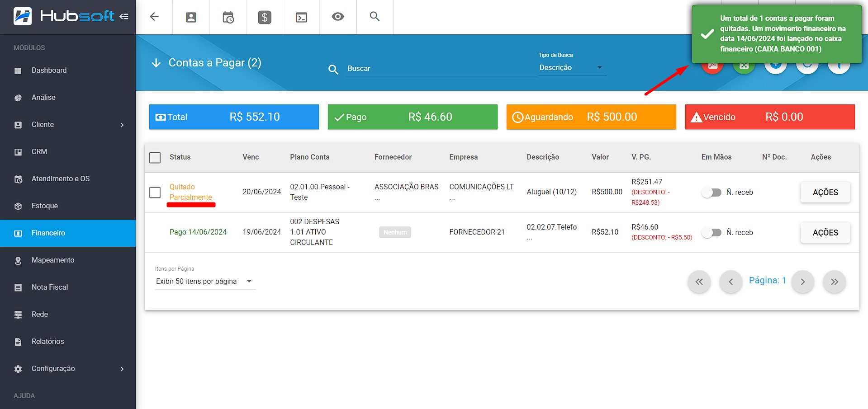Toggle Em Mãos switch for FORNECEDOR 21 row

tap(712, 233)
